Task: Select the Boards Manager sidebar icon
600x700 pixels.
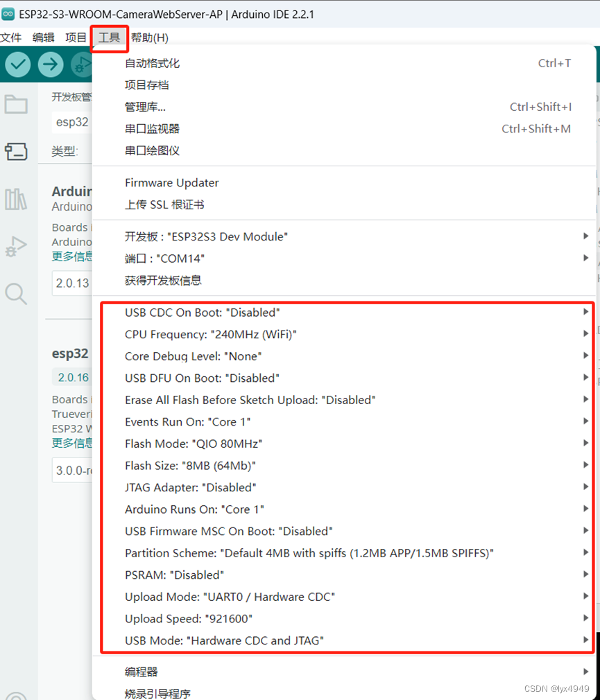Action: point(16,152)
